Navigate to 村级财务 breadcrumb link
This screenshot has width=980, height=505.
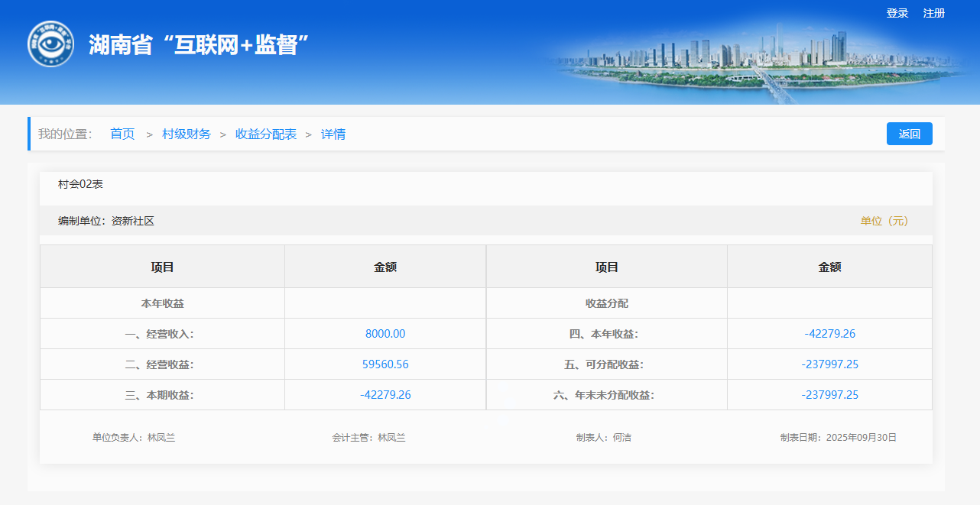tap(187, 134)
